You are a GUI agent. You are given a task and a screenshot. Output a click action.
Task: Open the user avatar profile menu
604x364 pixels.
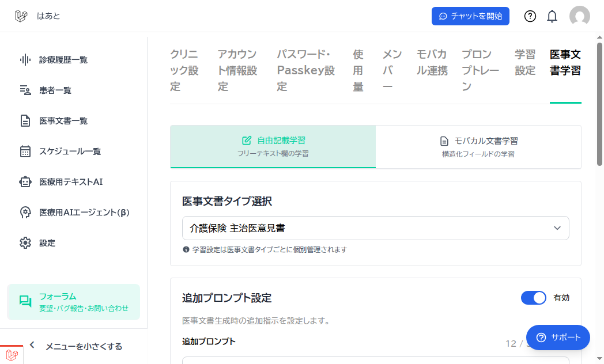(579, 16)
